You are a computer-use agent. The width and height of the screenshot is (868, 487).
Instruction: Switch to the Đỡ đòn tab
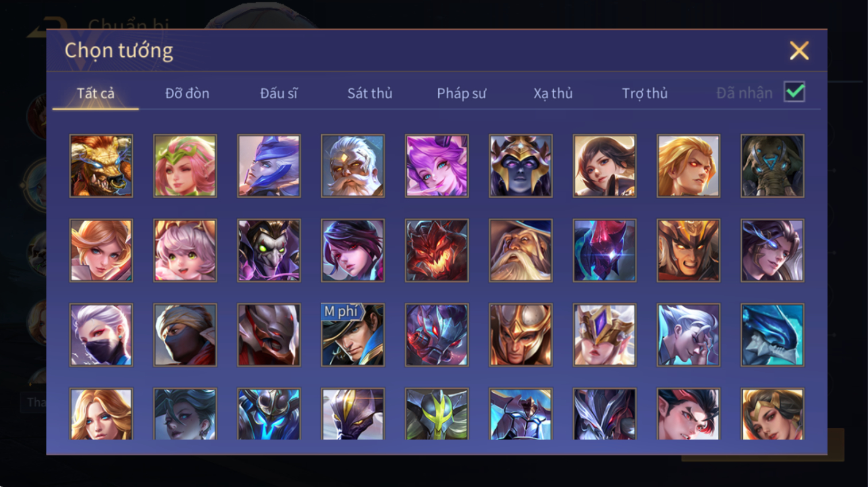click(187, 93)
